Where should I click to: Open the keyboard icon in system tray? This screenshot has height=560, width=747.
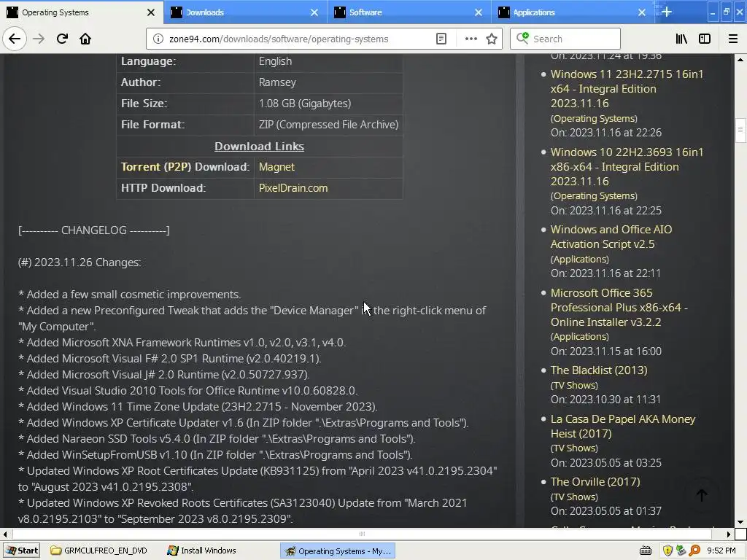pos(646,551)
